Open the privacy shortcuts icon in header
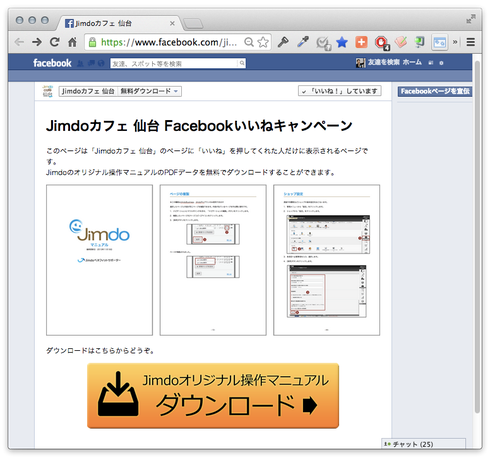Image resolution: width=490 pixels, height=457 pixels. (431, 63)
